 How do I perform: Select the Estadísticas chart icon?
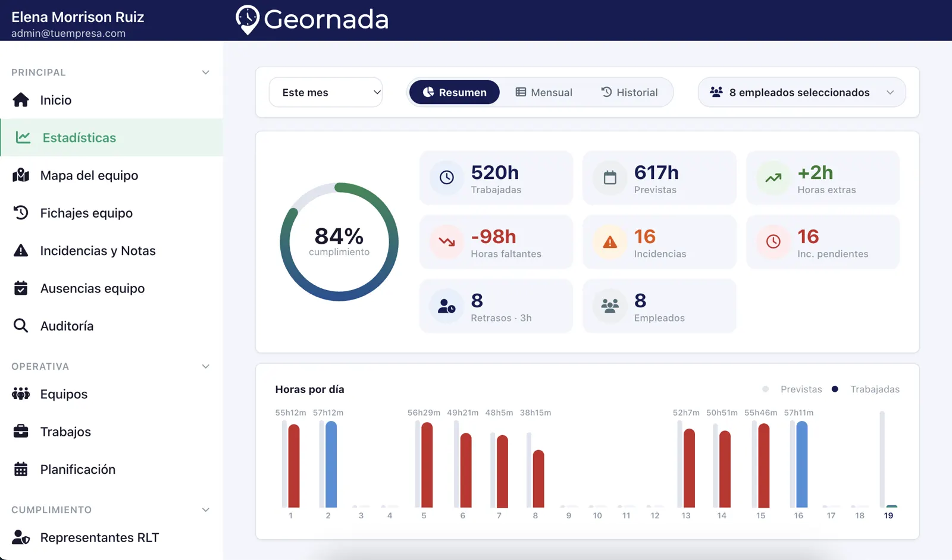click(x=23, y=137)
